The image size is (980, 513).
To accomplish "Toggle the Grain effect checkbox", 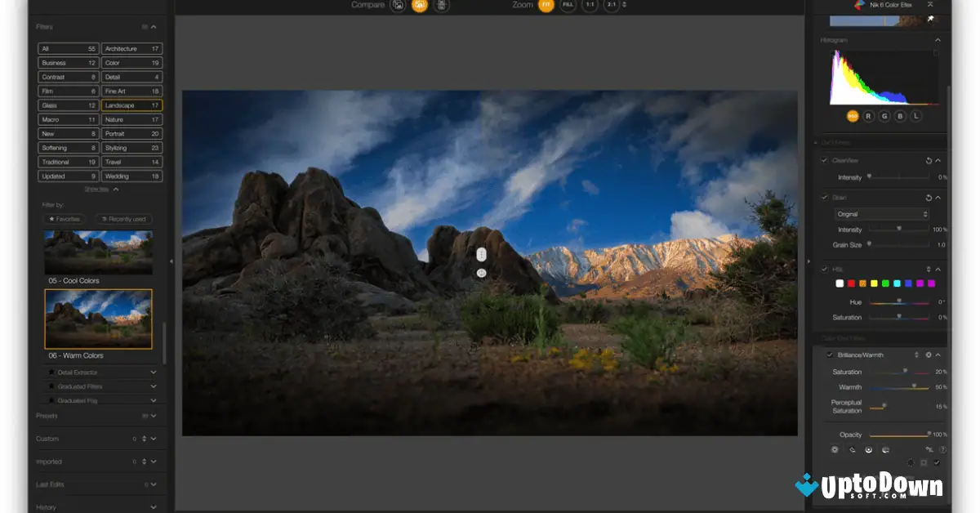I will coord(825,198).
